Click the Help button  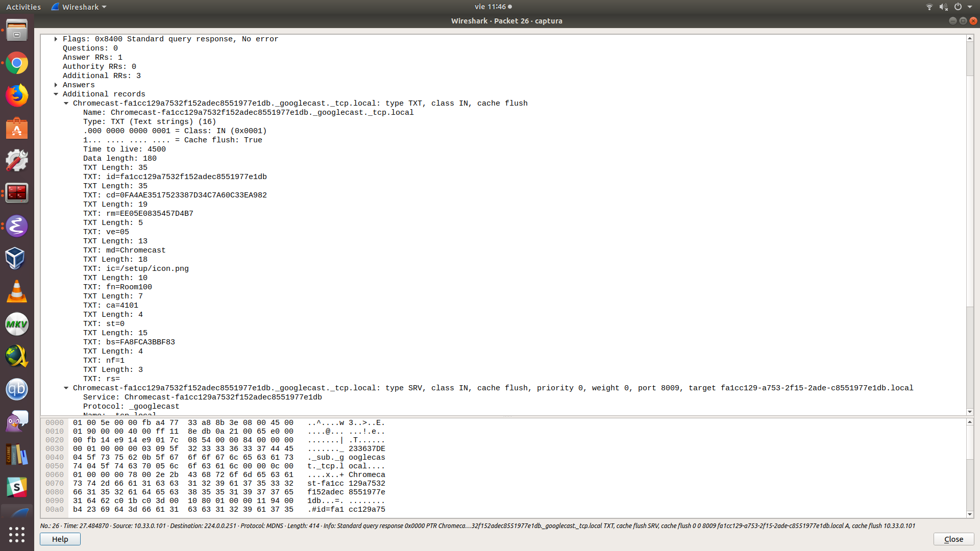(60, 539)
